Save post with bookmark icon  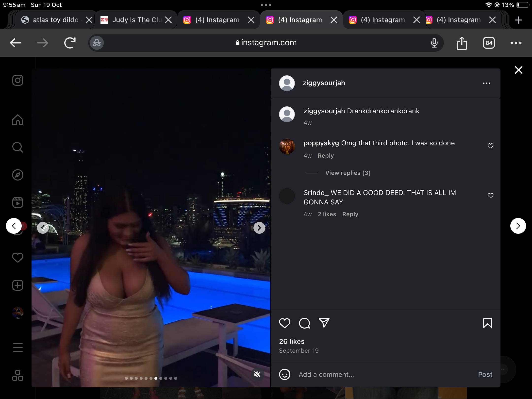[x=487, y=323]
